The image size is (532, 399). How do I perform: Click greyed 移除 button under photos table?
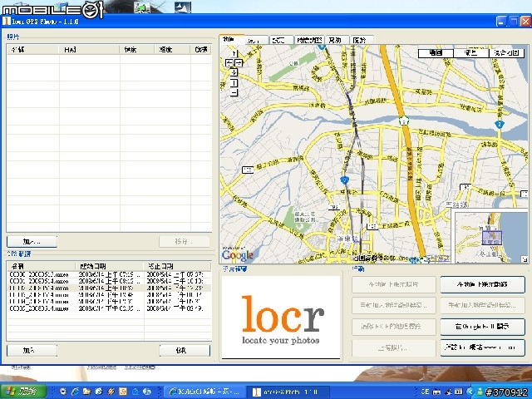[x=185, y=242]
